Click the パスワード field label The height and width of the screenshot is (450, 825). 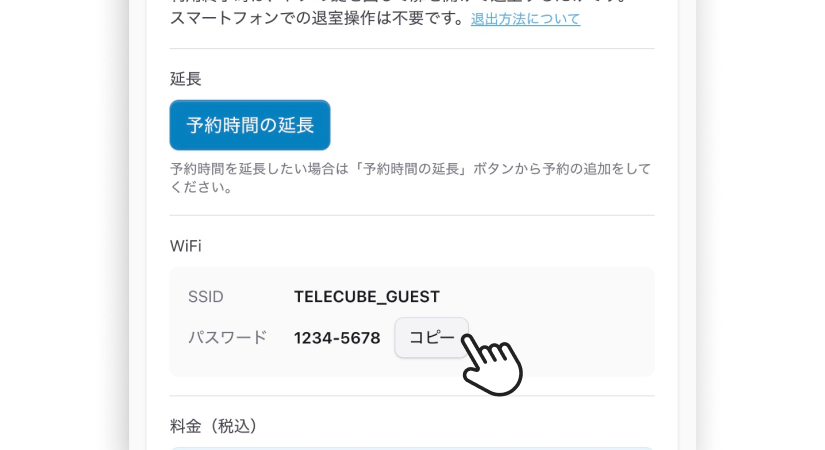(x=228, y=337)
